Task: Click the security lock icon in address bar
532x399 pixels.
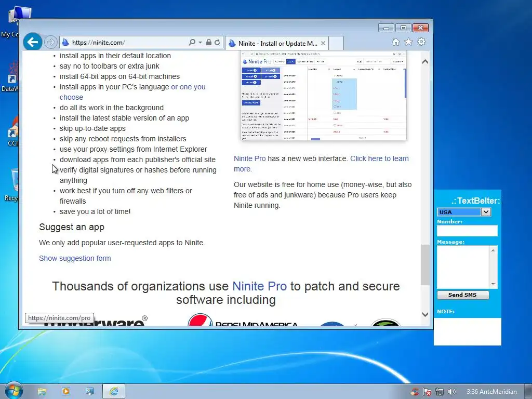Action: 209,42
